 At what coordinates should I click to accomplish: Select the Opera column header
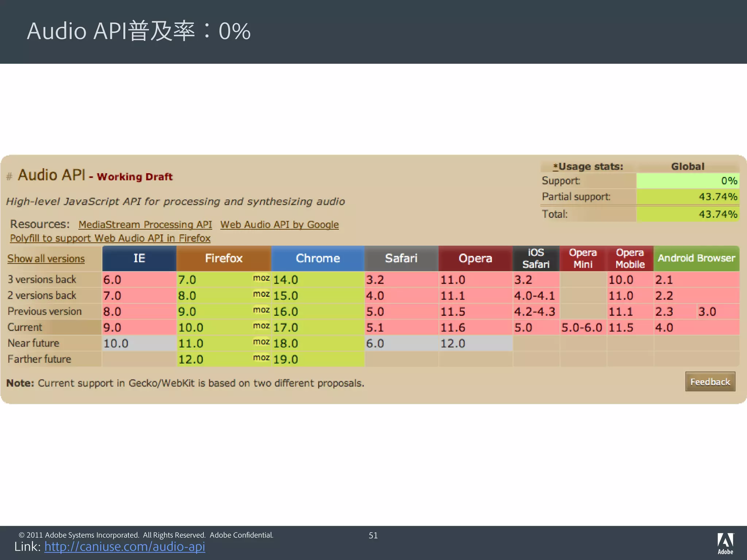[475, 258]
